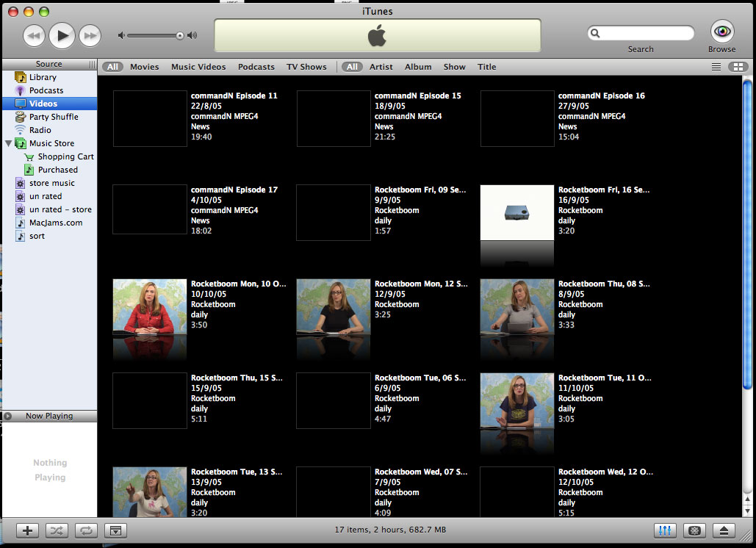Select Videos source item

50,103
